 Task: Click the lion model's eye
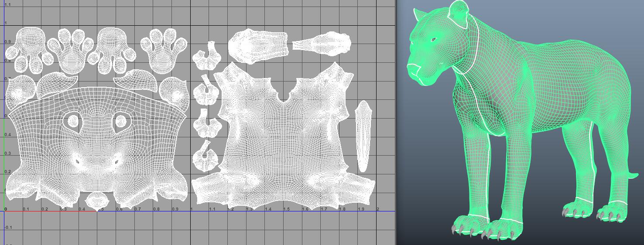[x=433, y=40]
